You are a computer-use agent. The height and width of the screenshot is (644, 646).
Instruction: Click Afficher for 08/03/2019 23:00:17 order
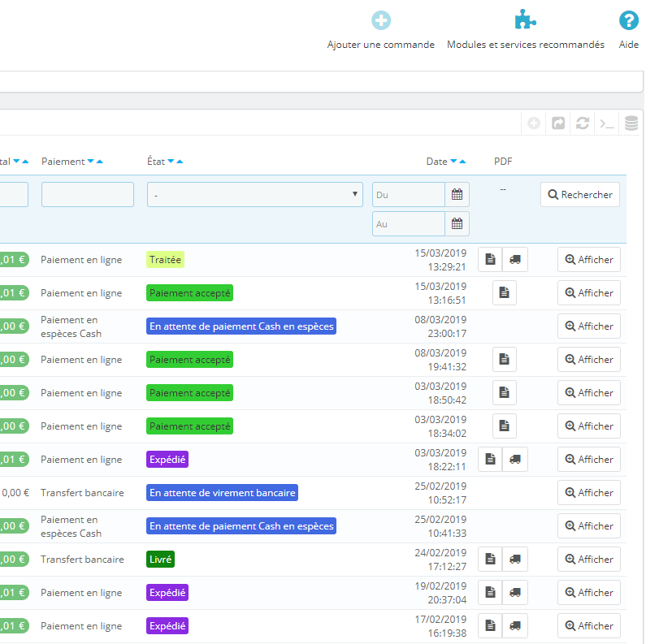[x=589, y=326]
